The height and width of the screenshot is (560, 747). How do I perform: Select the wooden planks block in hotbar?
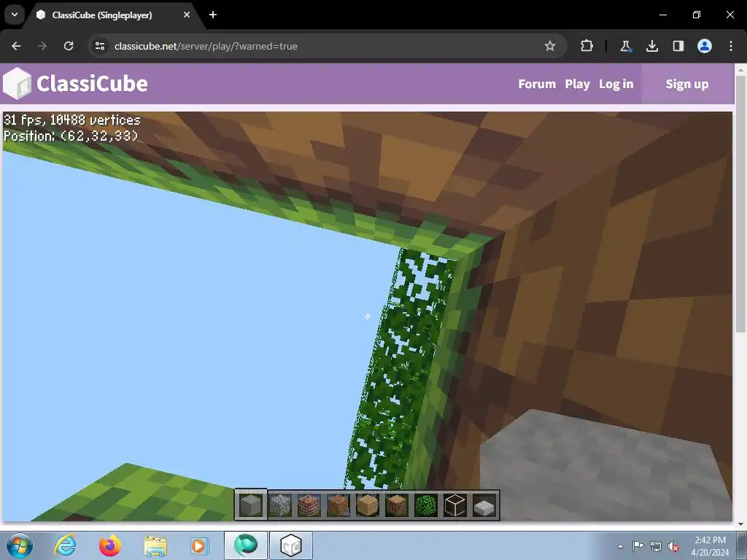[x=368, y=505]
